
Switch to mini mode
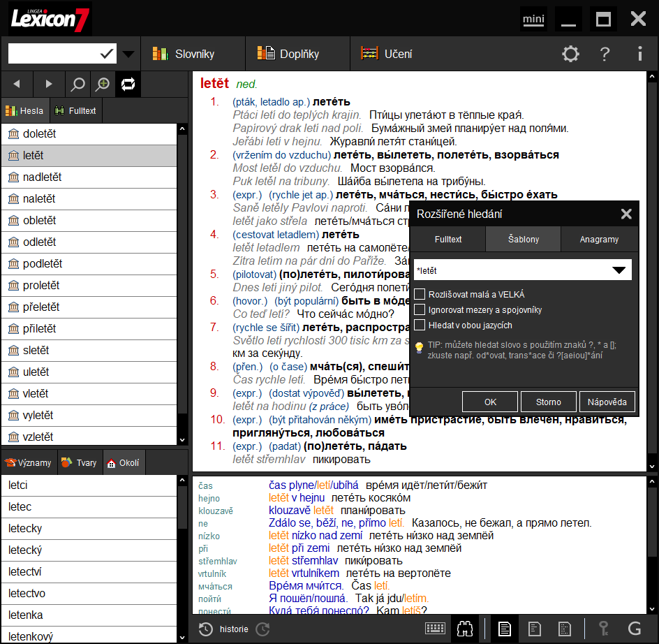pyautogui.click(x=533, y=19)
